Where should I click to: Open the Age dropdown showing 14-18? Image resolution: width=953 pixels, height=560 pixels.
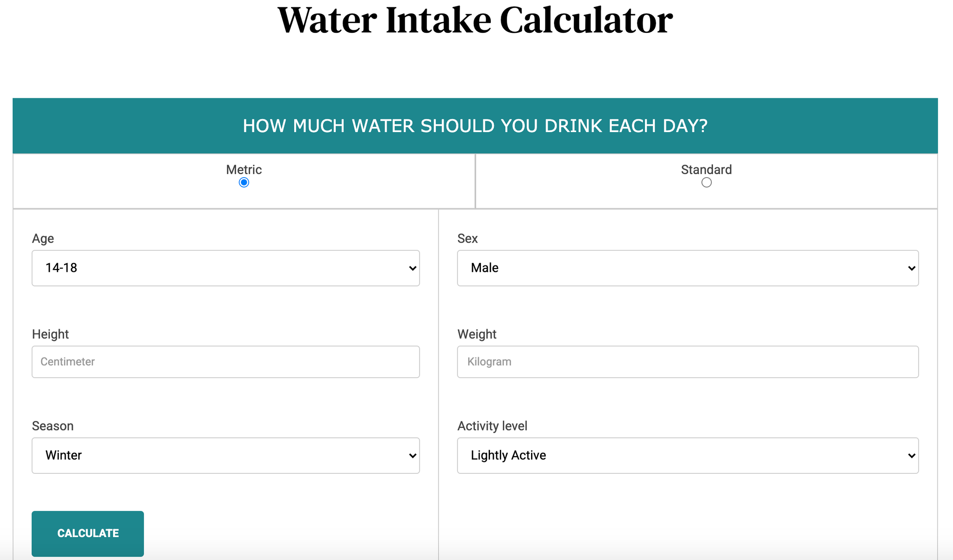coord(225,268)
